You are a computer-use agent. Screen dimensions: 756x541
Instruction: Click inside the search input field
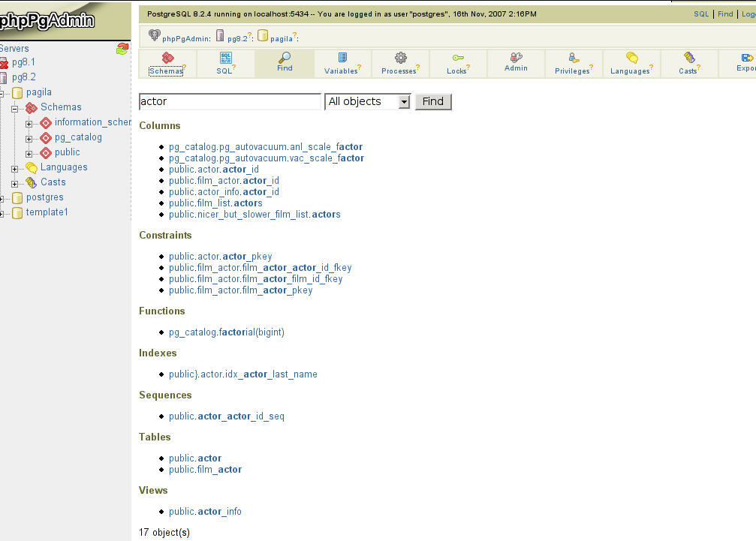[x=229, y=101]
